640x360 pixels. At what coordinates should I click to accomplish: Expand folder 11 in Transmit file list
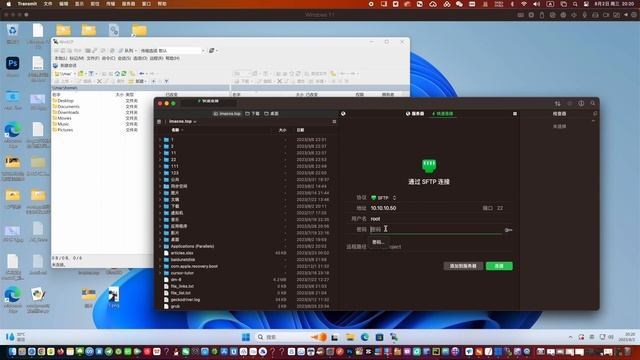(x=160, y=153)
